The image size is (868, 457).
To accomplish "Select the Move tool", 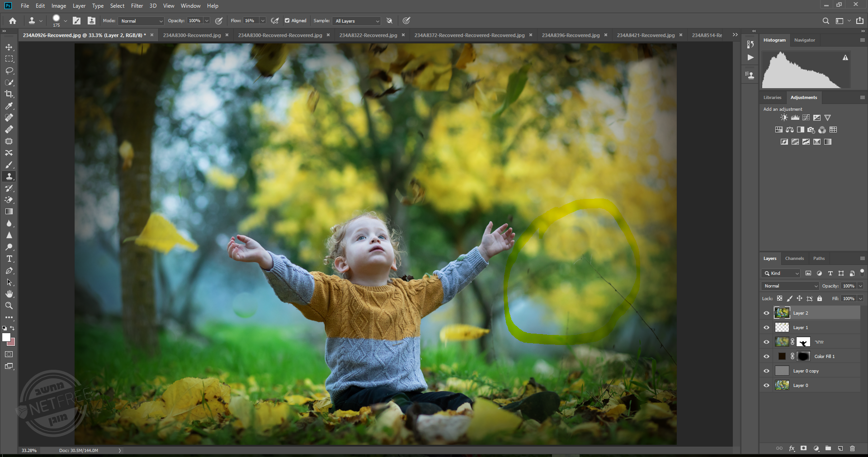I will point(9,47).
